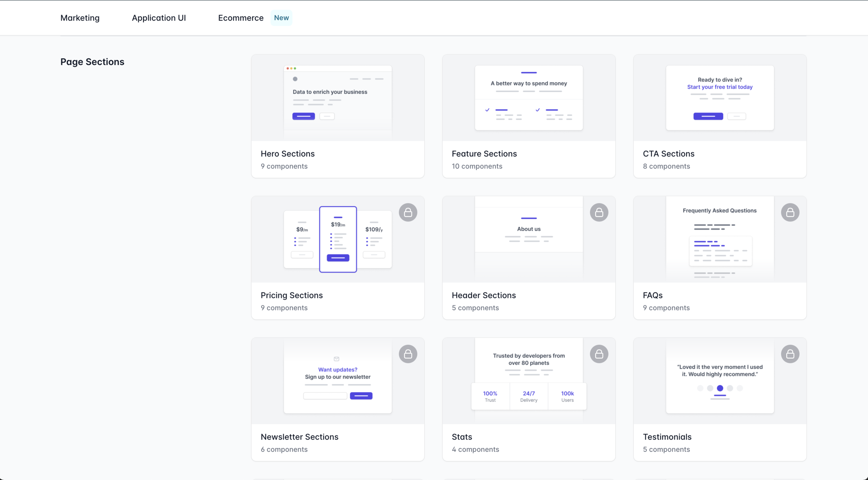Open the Ecommerce tab
Screen dimensions: 868x480
click(x=241, y=18)
